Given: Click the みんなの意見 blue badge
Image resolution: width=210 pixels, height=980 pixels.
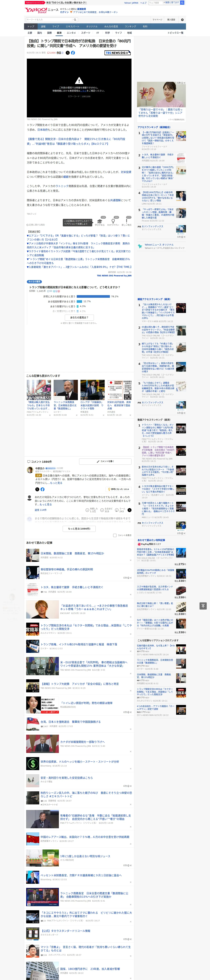Looking at the screenshot, I should (35, 282).
